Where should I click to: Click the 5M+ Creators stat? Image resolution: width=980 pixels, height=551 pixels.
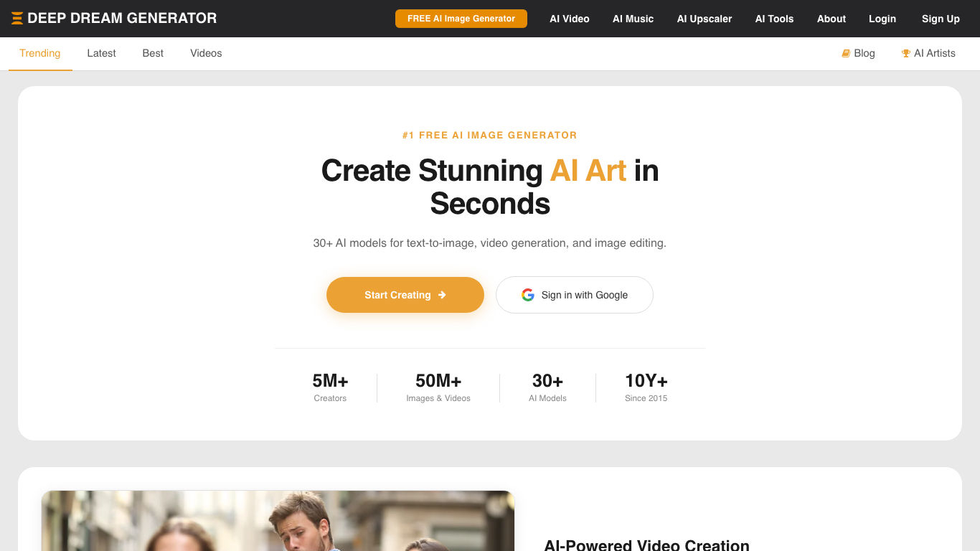[330, 387]
